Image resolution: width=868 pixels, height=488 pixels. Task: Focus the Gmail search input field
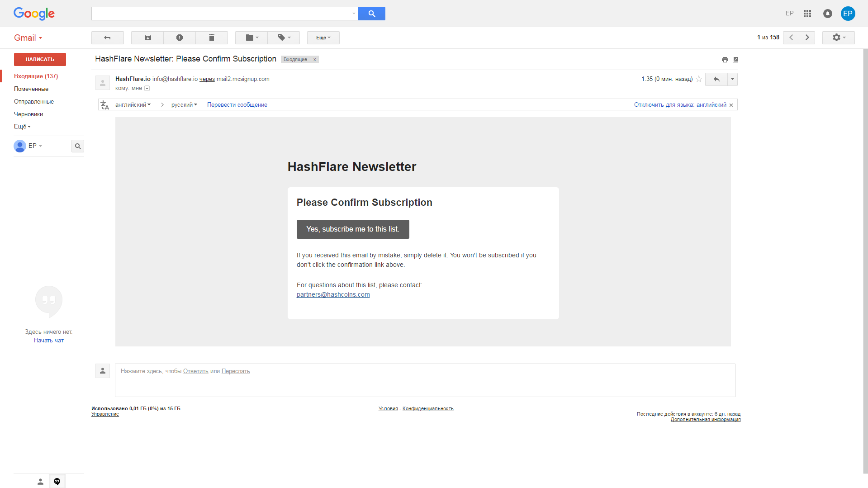coord(221,14)
